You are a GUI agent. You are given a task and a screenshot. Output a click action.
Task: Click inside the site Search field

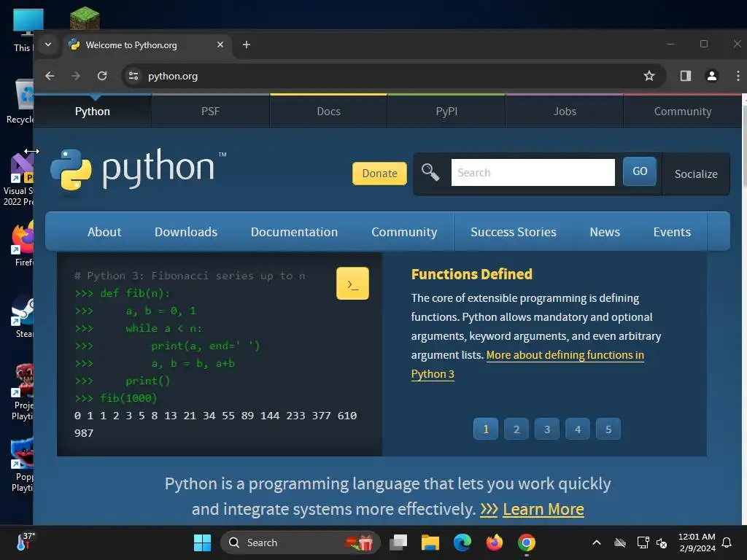coord(533,172)
